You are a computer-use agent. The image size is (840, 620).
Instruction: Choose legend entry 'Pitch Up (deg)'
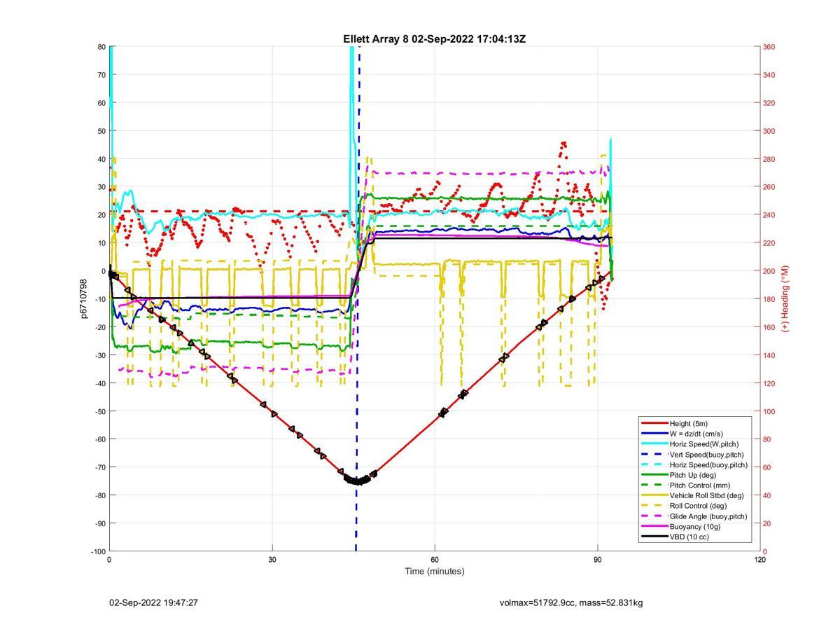tap(693, 475)
